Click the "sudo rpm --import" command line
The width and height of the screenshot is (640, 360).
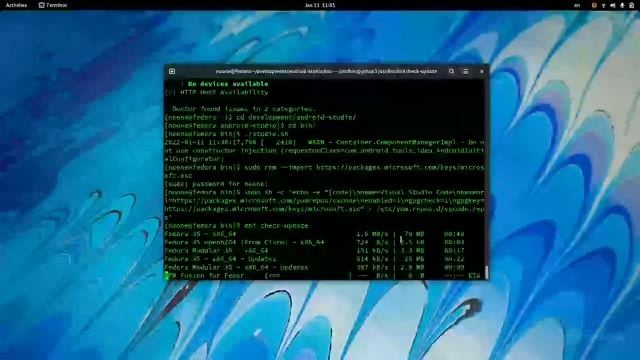[x=324, y=171]
